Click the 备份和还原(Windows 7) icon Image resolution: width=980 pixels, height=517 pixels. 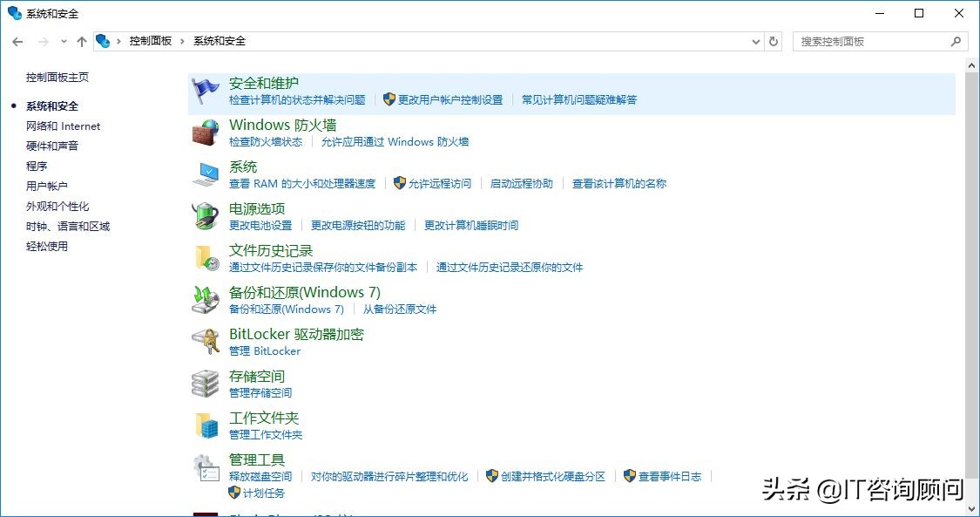[206, 298]
